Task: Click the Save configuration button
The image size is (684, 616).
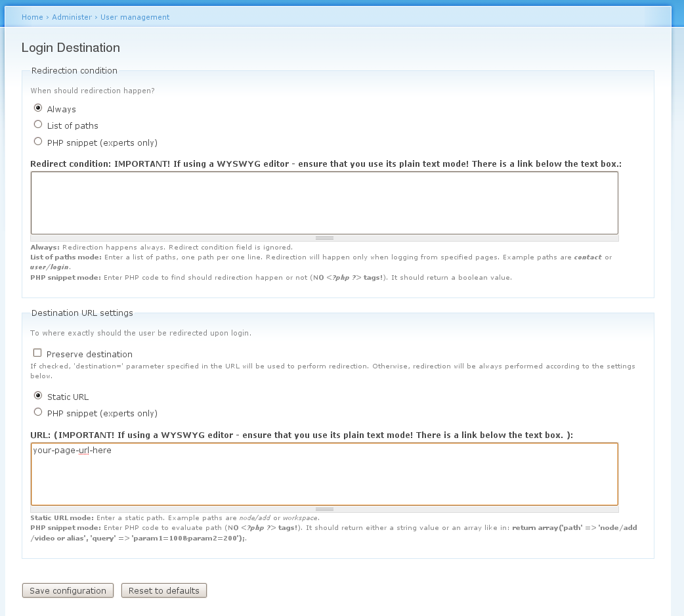Action: pos(68,590)
